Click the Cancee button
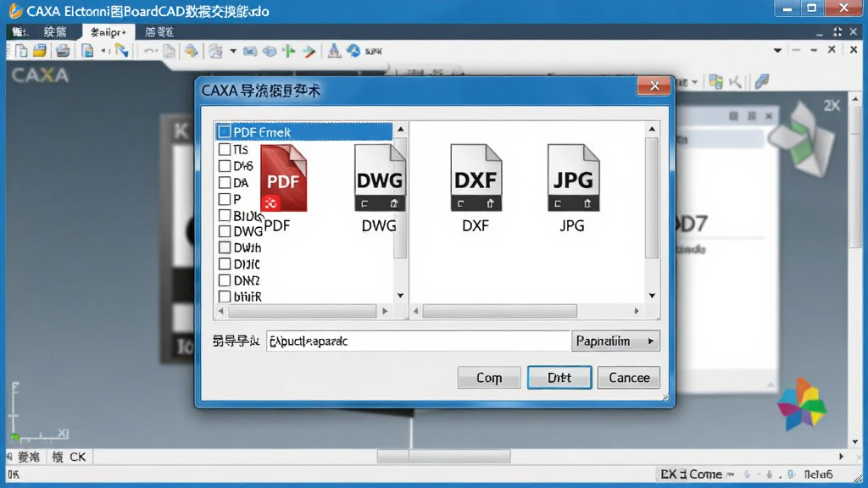 629,377
